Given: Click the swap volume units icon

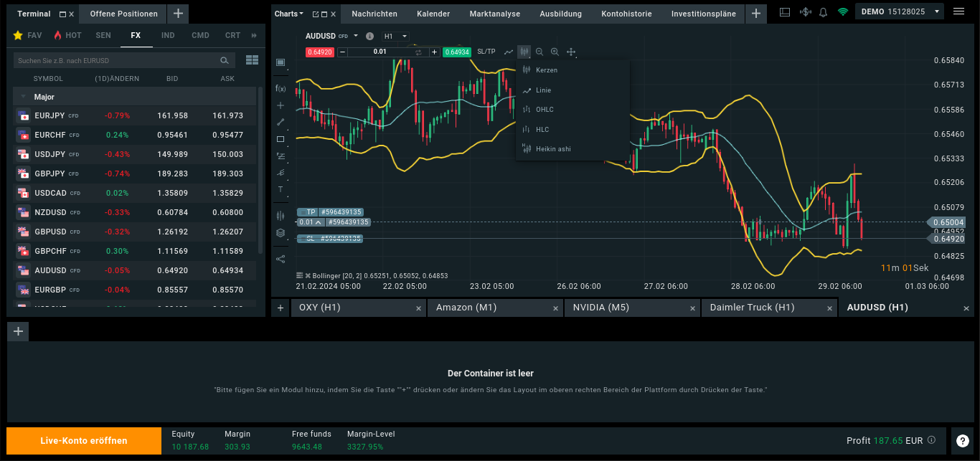Looking at the screenshot, I should [x=418, y=52].
